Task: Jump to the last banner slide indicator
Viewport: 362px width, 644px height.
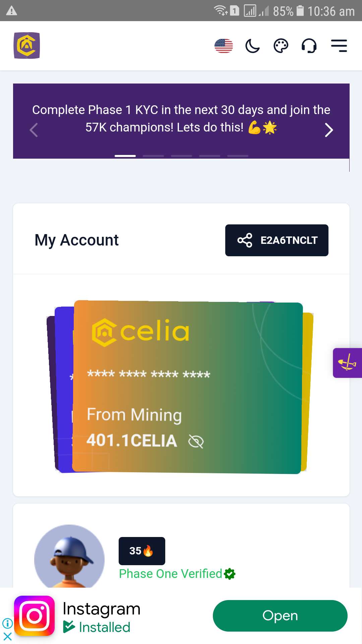Action: tap(238, 156)
